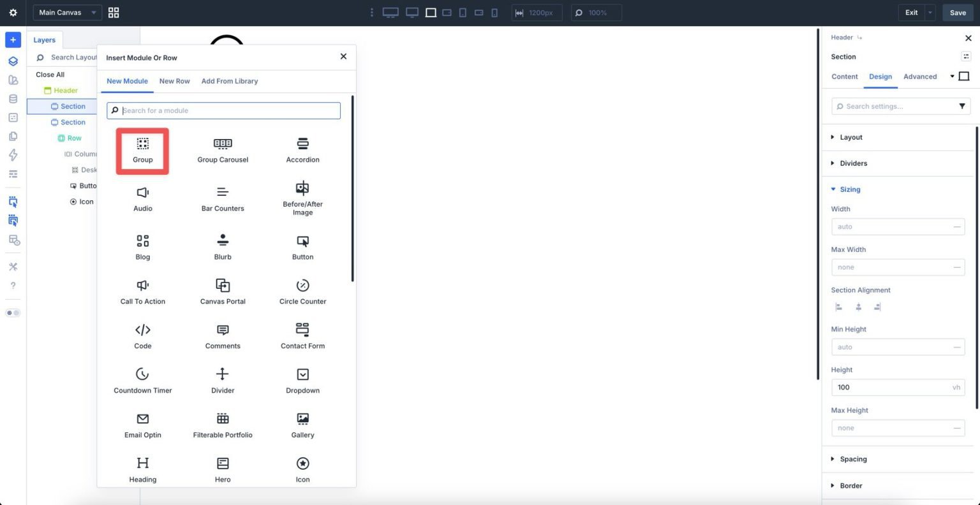Open the Advanced settings tab
This screenshot has width=980, height=505.
pos(920,77)
